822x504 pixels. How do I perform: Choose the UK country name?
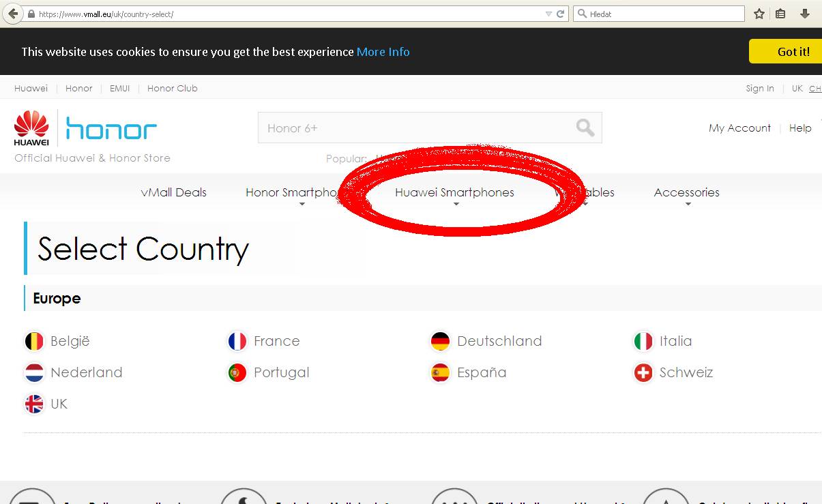[59, 404]
